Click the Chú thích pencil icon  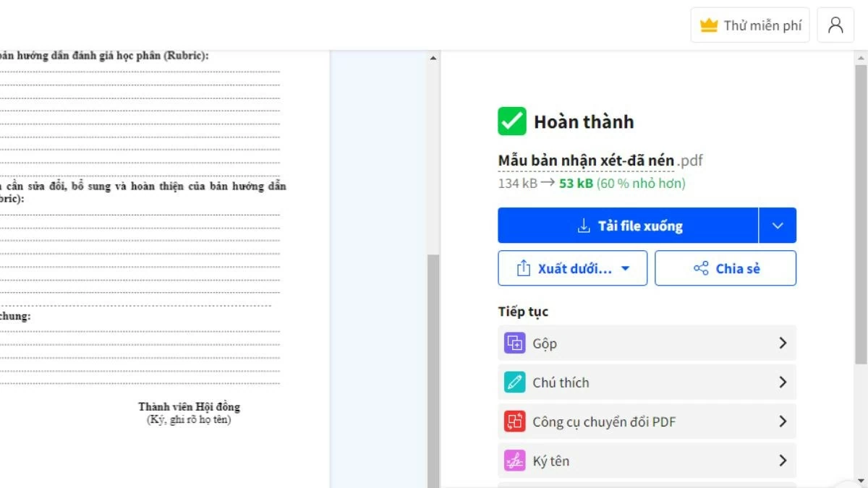point(514,382)
